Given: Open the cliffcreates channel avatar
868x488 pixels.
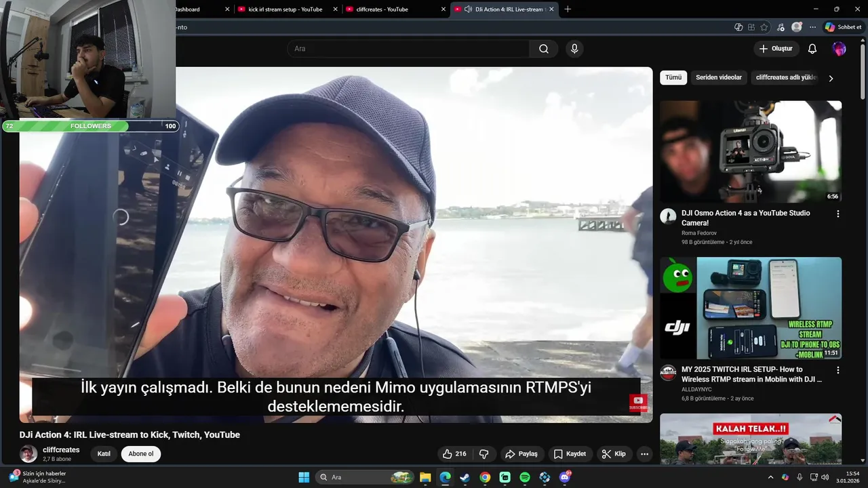Looking at the screenshot, I should [x=28, y=454].
